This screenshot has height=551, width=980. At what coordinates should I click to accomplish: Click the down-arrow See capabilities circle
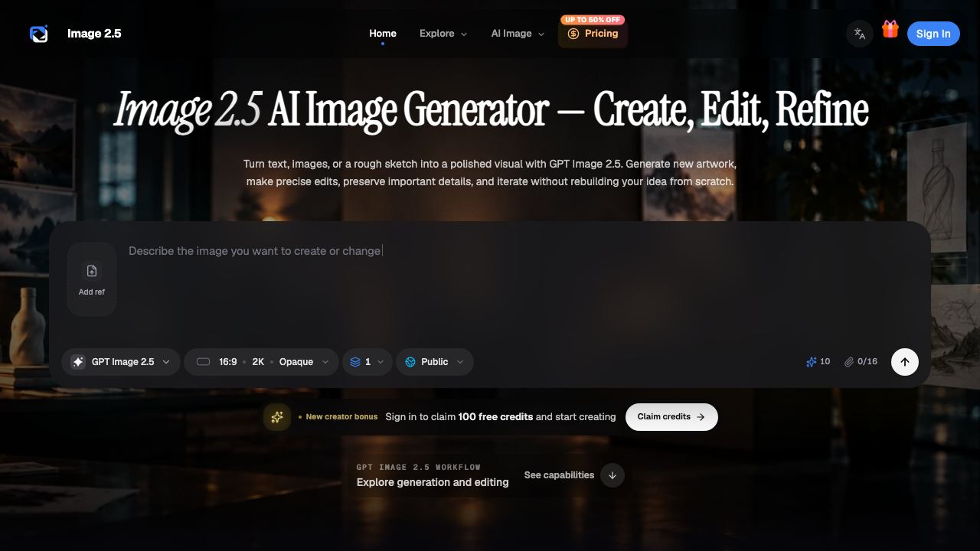point(612,475)
